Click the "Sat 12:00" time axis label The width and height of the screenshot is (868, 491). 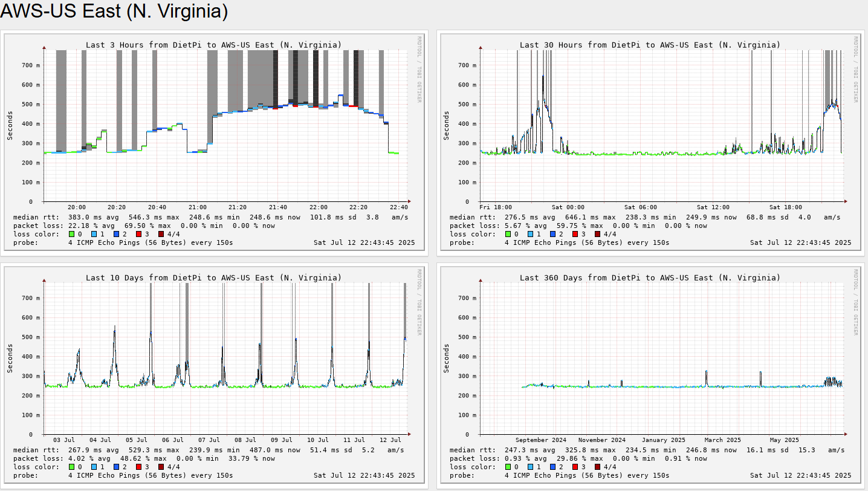click(713, 208)
